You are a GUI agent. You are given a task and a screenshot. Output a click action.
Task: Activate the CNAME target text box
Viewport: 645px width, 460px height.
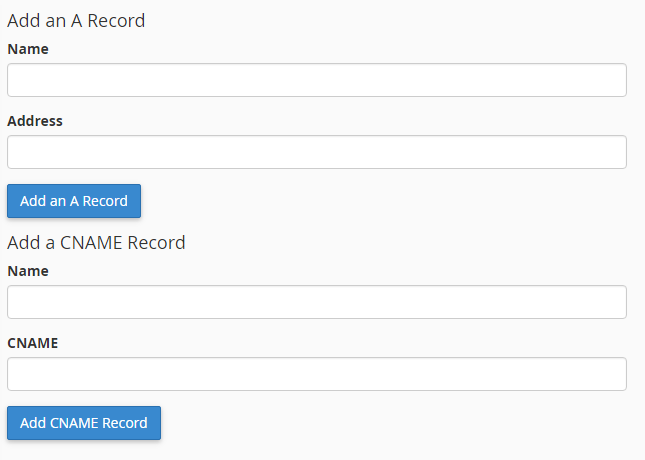coord(317,374)
